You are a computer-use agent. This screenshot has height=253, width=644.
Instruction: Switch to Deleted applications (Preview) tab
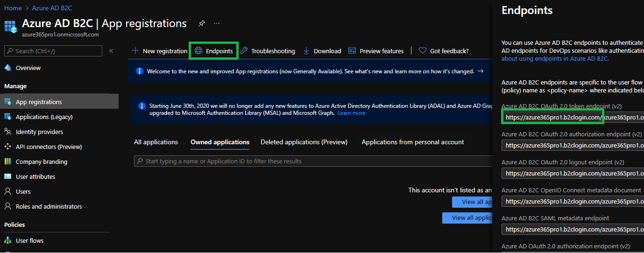[x=304, y=142]
